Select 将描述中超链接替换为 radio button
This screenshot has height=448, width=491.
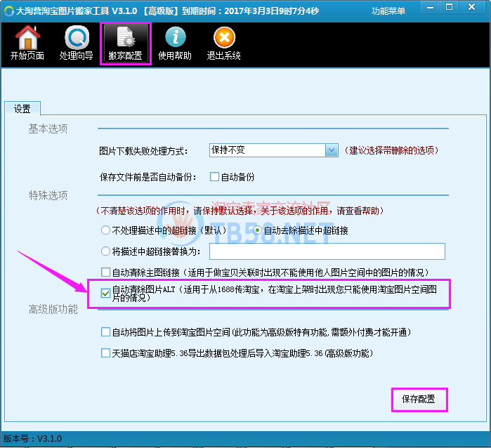click(105, 251)
